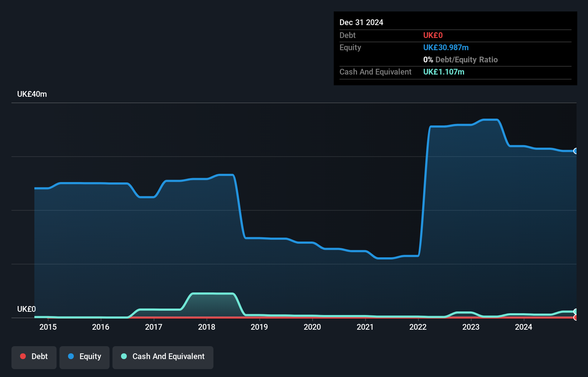The width and height of the screenshot is (588, 377).
Task: Click the 2023 x-axis label
Action: (x=471, y=327)
